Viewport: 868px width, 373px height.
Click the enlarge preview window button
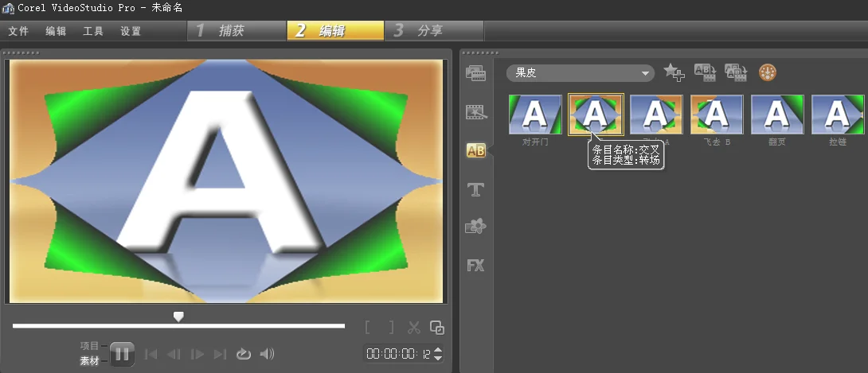pos(436,327)
